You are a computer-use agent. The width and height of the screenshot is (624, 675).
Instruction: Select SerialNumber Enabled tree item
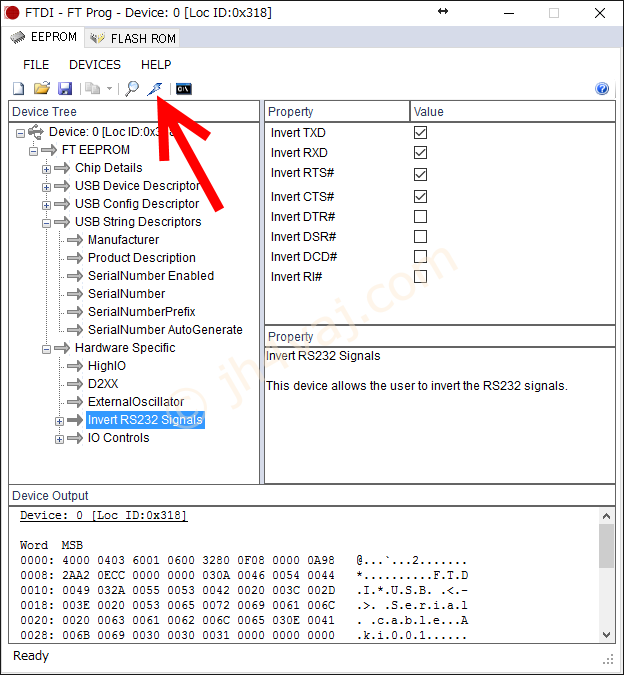point(151,276)
